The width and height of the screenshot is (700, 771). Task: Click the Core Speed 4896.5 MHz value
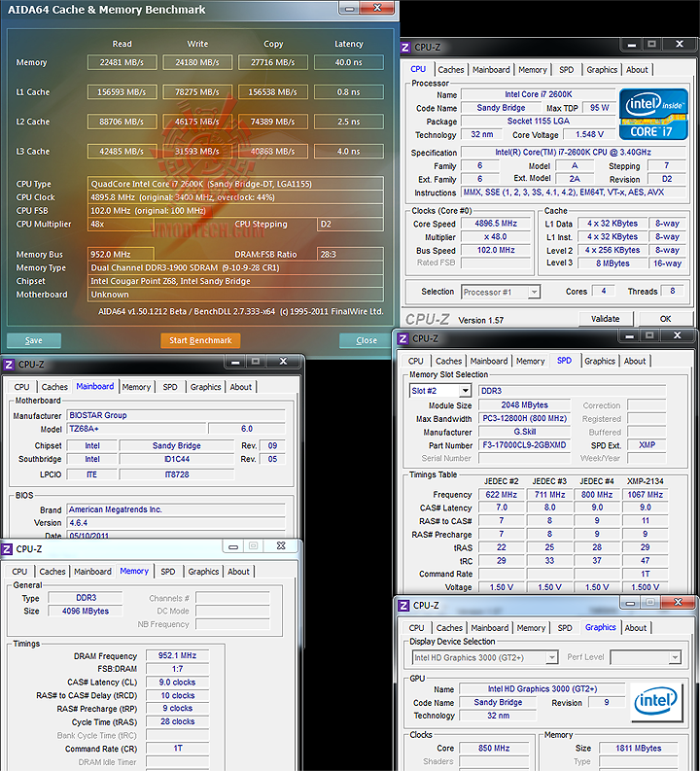(496, 224)
